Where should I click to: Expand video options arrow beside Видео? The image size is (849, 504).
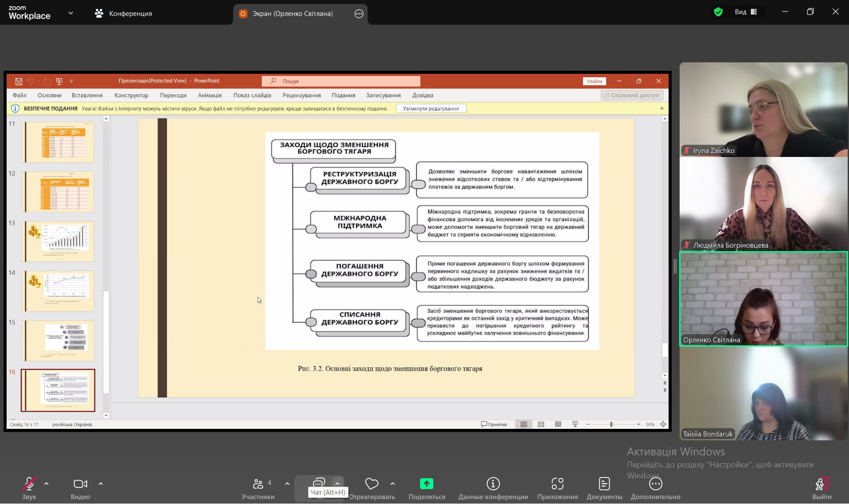tap(101, 484)
